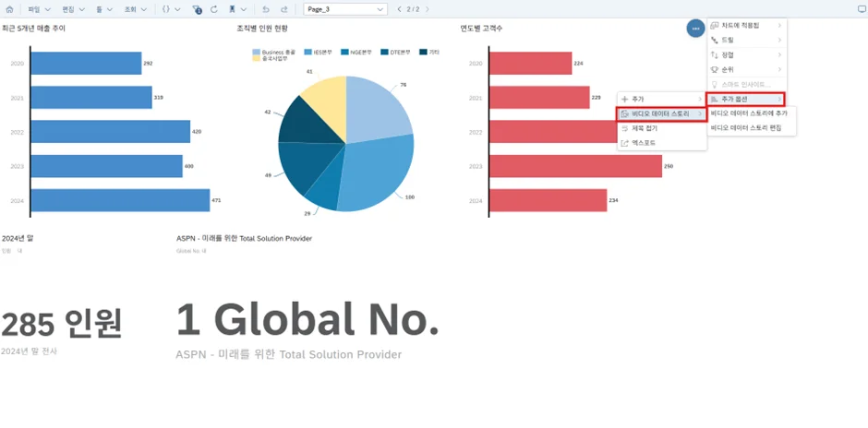The image size is (868, 428).
Task: Go to the previous page arrow
Action: [x=399, y=9]
